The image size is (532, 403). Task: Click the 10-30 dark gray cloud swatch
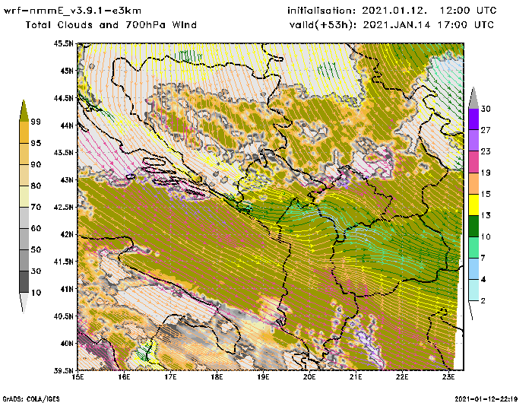[x=24, y=281]
